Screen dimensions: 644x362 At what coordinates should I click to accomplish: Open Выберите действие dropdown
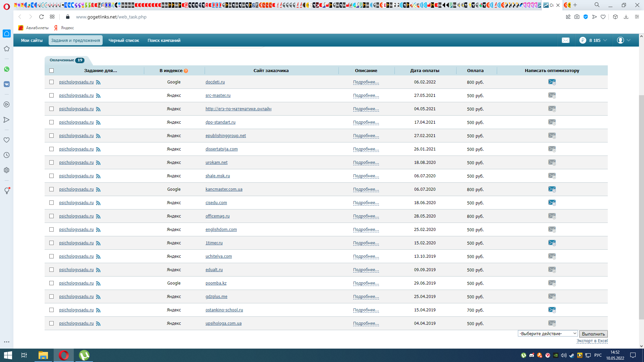pyautogui.click(x=547, y=334)
